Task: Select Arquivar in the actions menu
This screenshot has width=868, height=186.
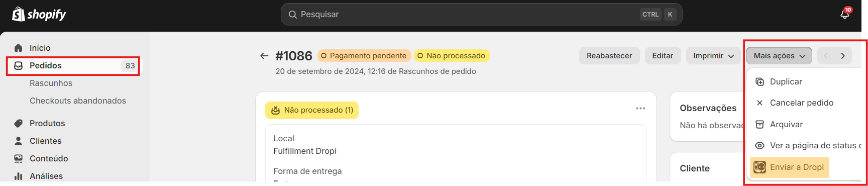Action: (786, 124)
